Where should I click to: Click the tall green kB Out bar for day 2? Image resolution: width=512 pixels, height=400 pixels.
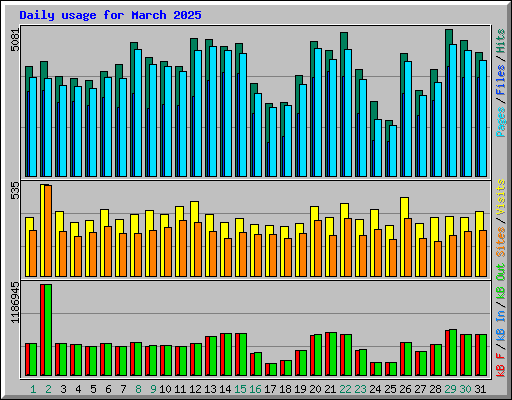coord(48,330)
